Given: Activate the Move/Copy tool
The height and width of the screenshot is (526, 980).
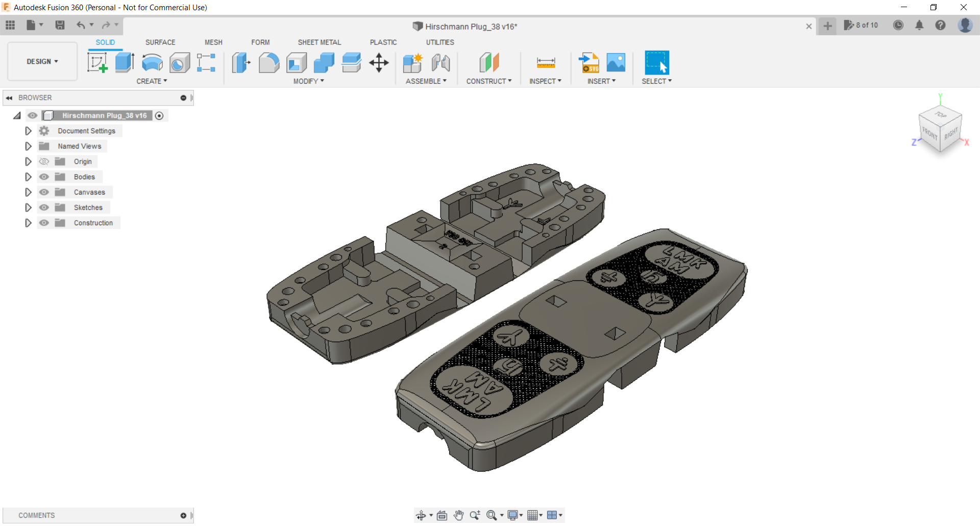Looking at the screenshot, I should 379,63.
